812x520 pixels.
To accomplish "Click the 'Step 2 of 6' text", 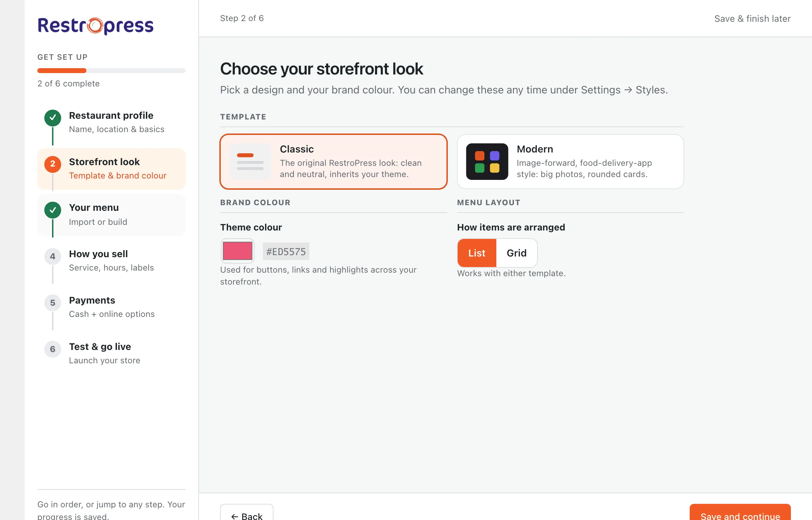I will [x=242, y=18].
